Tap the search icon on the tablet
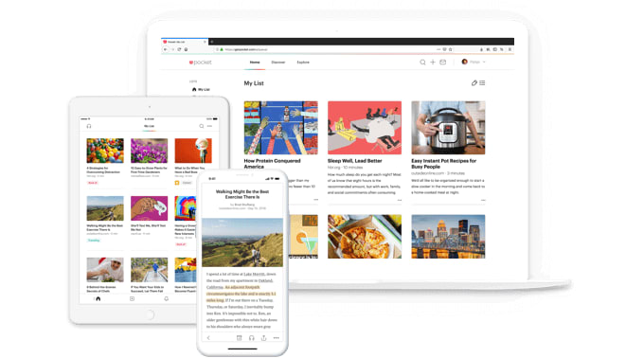Viewport: 644px width, 358px height. click(x=201, y=126)
